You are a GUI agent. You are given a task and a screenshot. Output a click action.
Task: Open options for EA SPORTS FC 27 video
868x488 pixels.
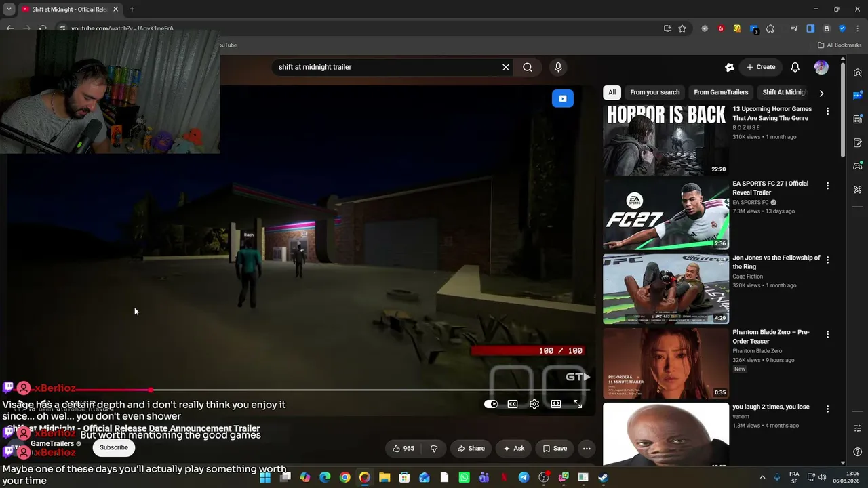click(827, 186)
